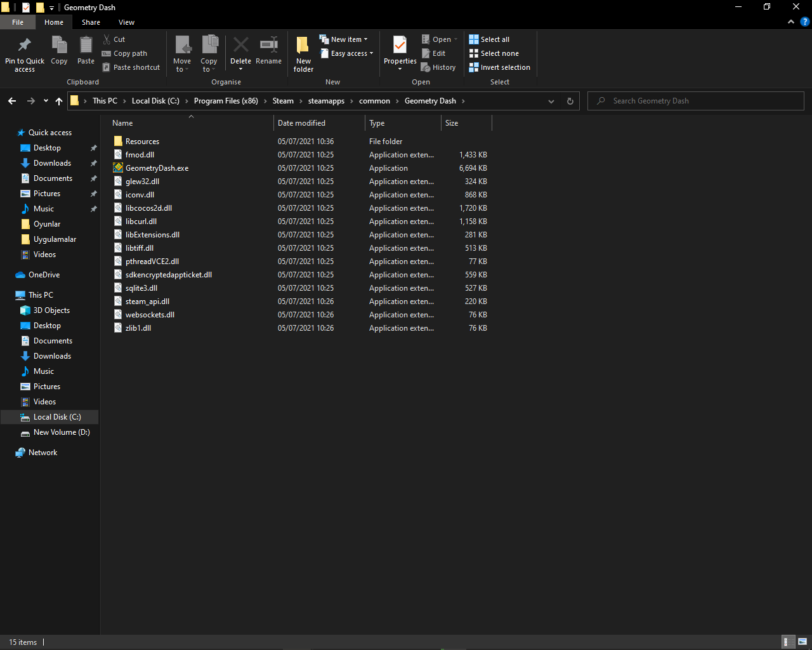Open Quick Access Toolbar customize dropdown
Viewport: 812px width, 650px height.
tap(51, 8)
